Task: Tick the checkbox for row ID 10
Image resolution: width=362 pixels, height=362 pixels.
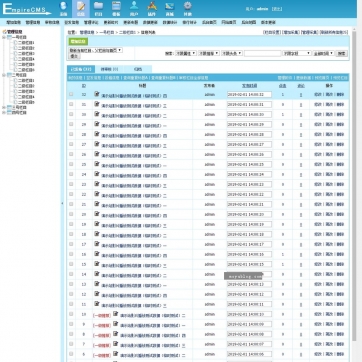Action: [71, 314]
